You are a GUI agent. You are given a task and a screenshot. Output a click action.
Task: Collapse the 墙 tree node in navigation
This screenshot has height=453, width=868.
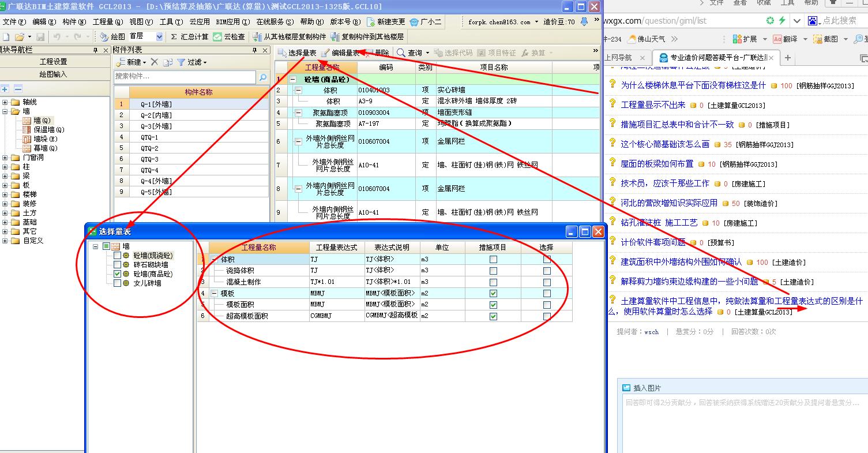pos(5,111)
